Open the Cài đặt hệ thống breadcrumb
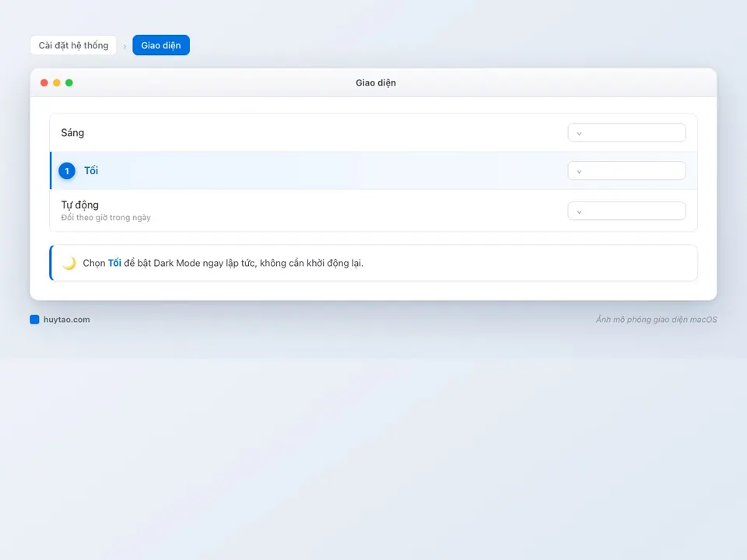This screenshot has width=747, height=560. pyautogui.click(x=73, y=45)
